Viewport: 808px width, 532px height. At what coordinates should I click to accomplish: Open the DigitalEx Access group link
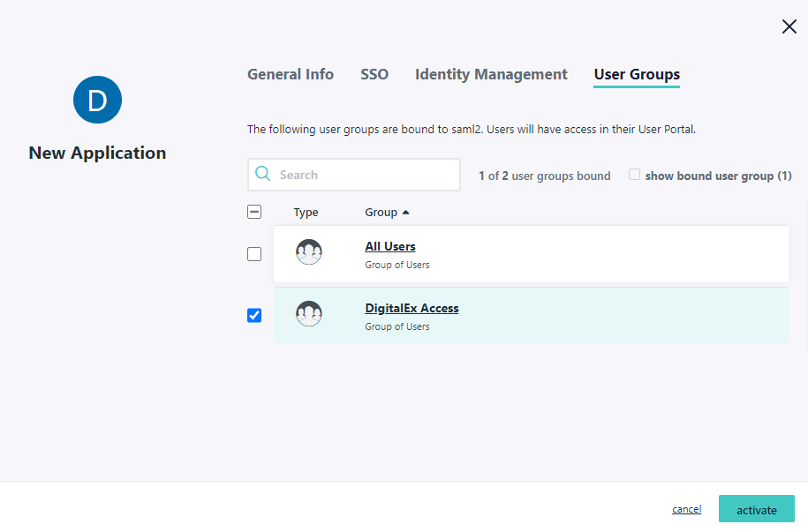coord(412,308)
